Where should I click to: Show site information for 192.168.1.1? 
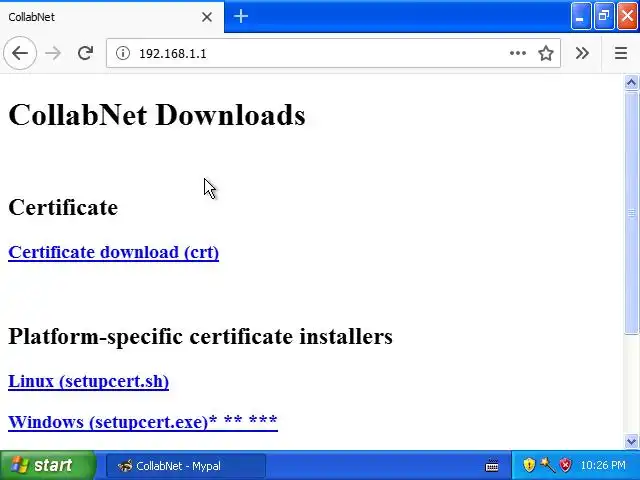(122, 53)
